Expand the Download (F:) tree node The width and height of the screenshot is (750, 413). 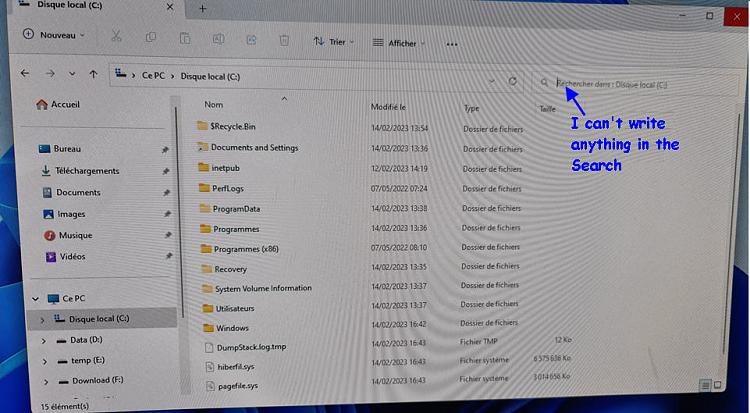[46, 382]
